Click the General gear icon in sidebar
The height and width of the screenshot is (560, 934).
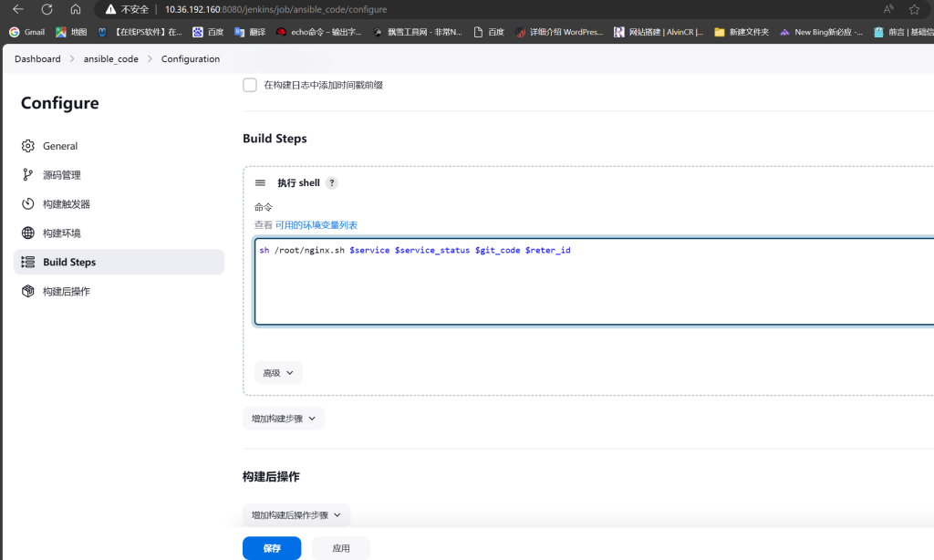click(x=28, y=146)
